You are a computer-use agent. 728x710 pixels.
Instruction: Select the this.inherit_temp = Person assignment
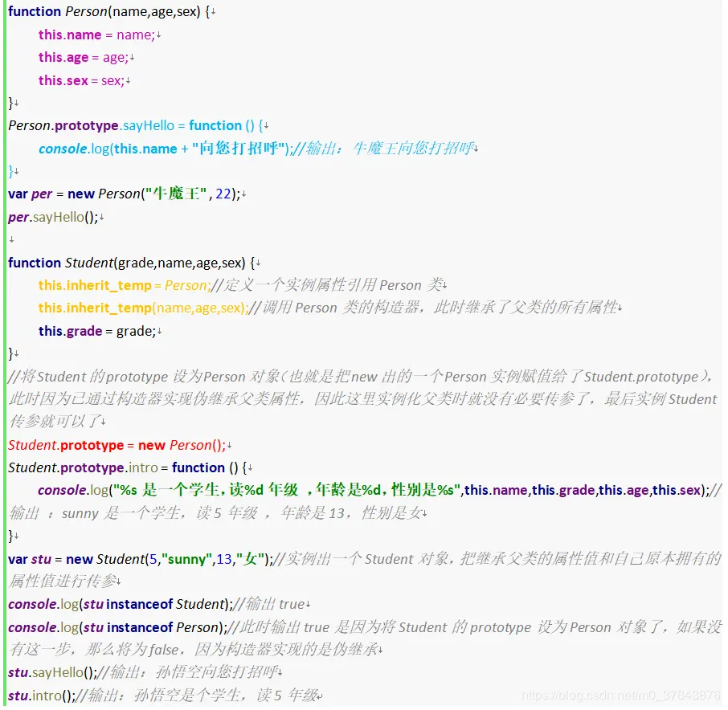click(x=121, y=285)
